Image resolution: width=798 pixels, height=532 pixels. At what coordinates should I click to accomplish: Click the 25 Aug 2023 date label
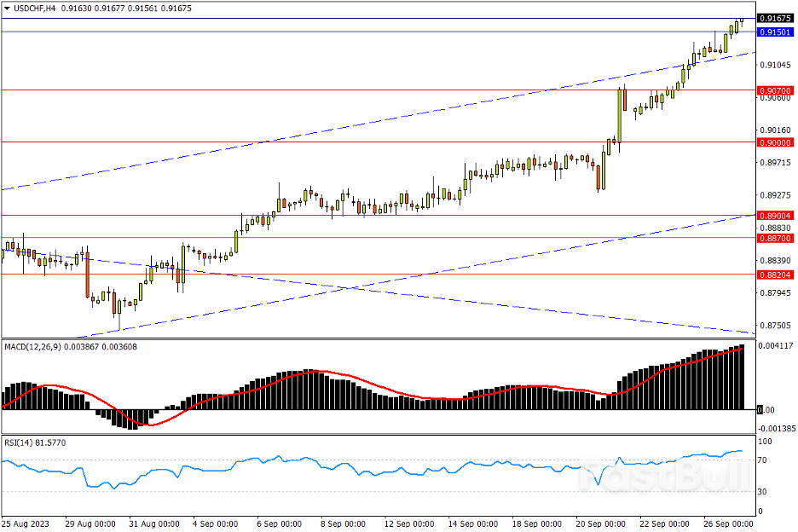(27, 523)
